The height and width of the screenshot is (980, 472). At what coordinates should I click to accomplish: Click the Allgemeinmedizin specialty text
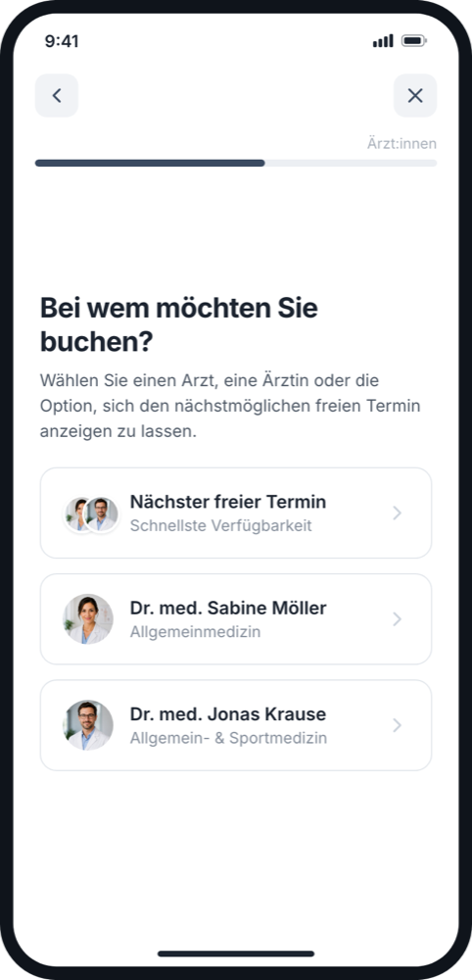(x=196, y=632)
